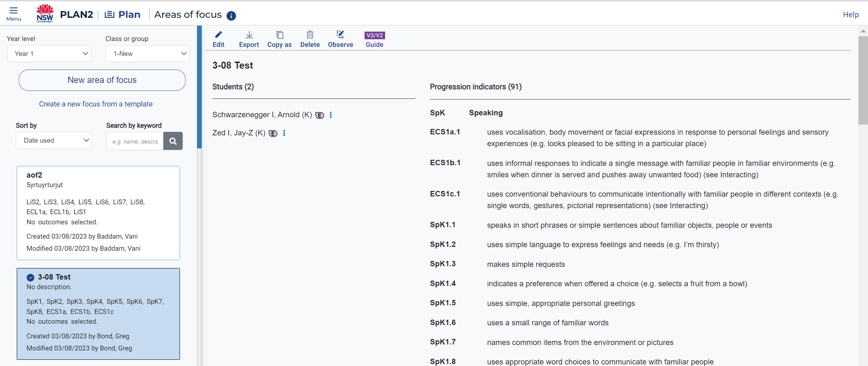Select the aof2 focus card
This screenshot has width=868, height=366.
98,212
